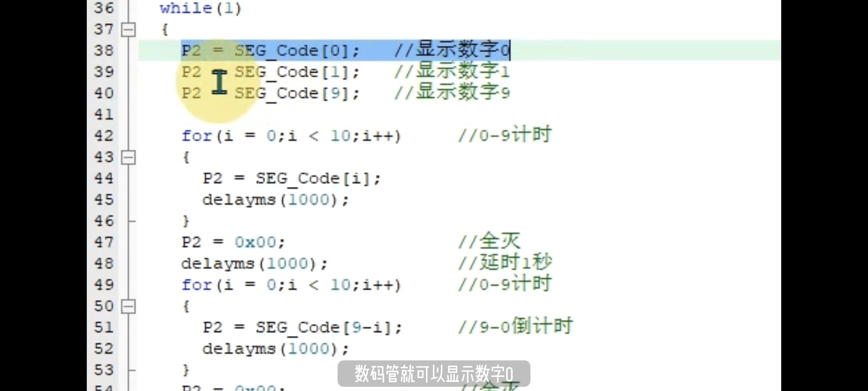Click the video subtitle 数码管就可以显示数字0

coord(434,374)
